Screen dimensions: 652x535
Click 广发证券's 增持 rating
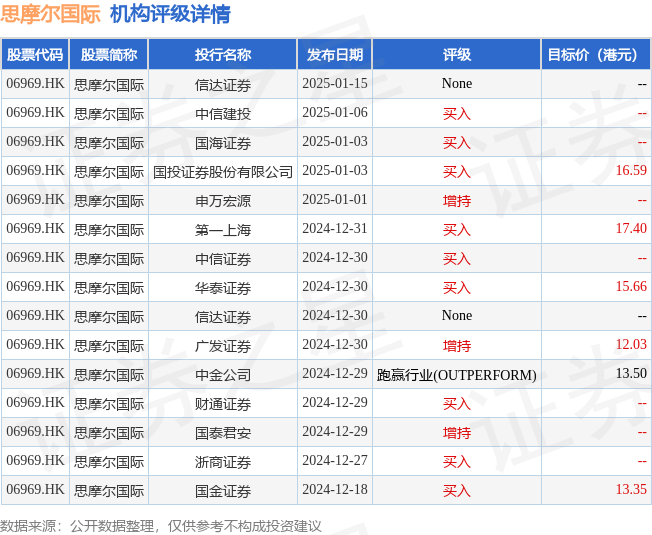point(457,346)
